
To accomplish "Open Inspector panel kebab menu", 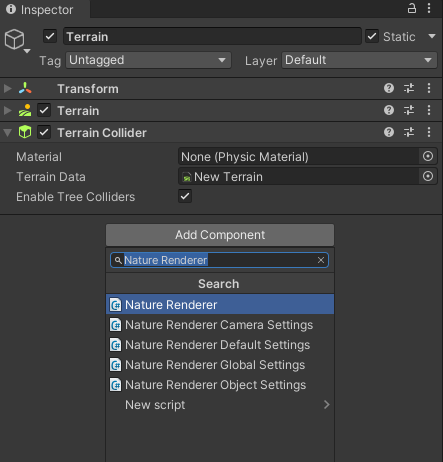I will [x=429, y=8].
